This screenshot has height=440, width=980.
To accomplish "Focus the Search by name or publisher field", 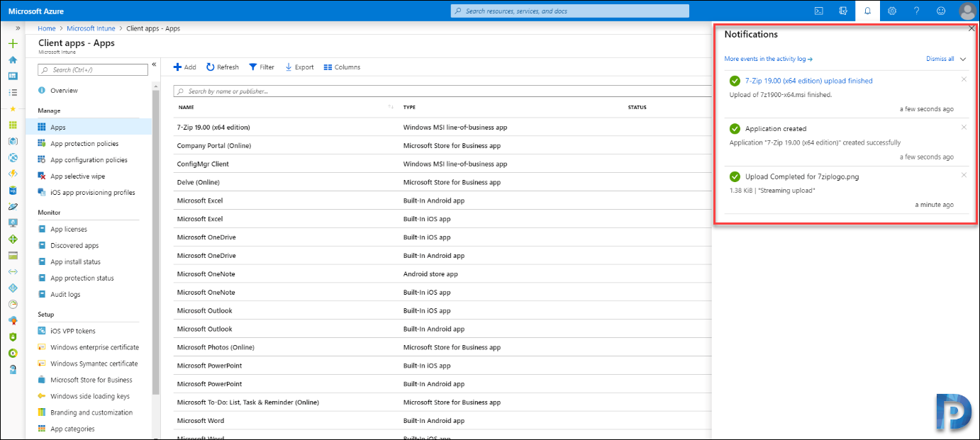I will pos(443,91).
